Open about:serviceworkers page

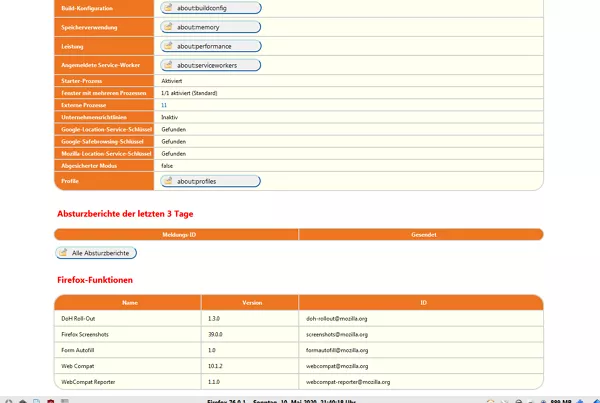(210, 65)
